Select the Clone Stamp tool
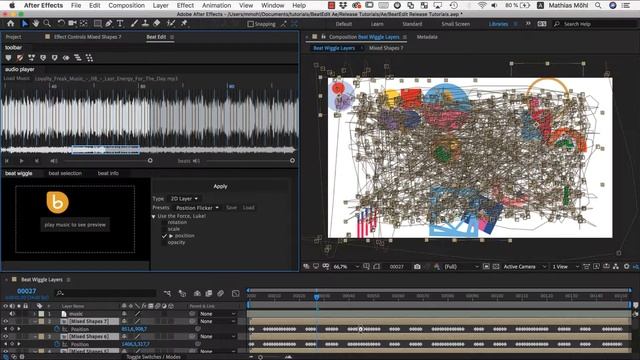This screenshot has width=640, height=360. point(145,24)
